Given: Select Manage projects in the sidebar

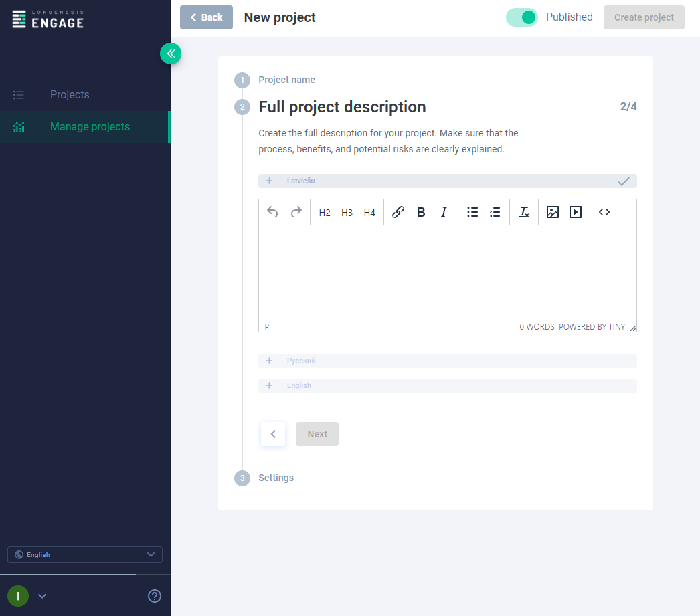Looking at the screenshot, I should click(x=90, y=126).
